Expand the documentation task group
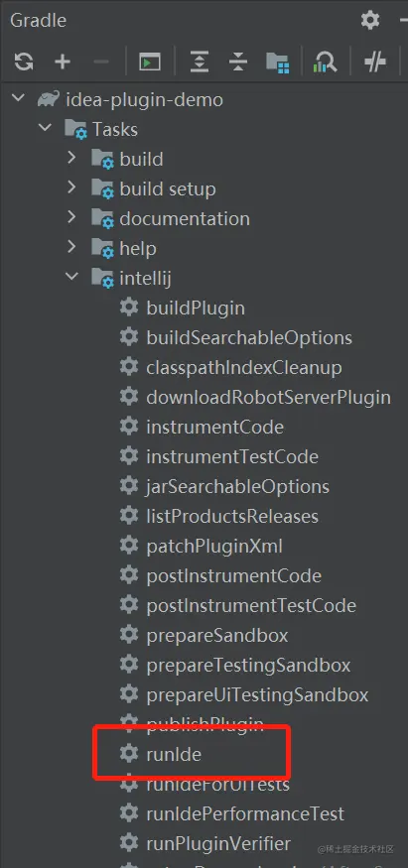This screenshot has width=408, height=868. (71, 217)
